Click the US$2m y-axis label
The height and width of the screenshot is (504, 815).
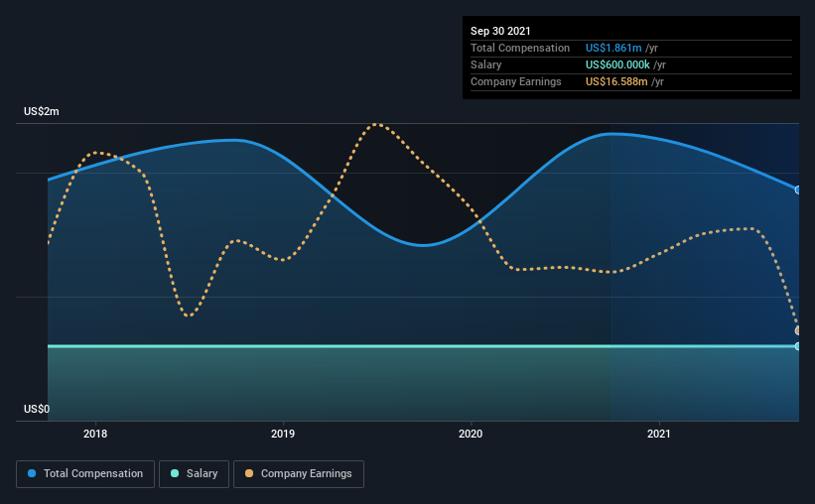(42, 111)
